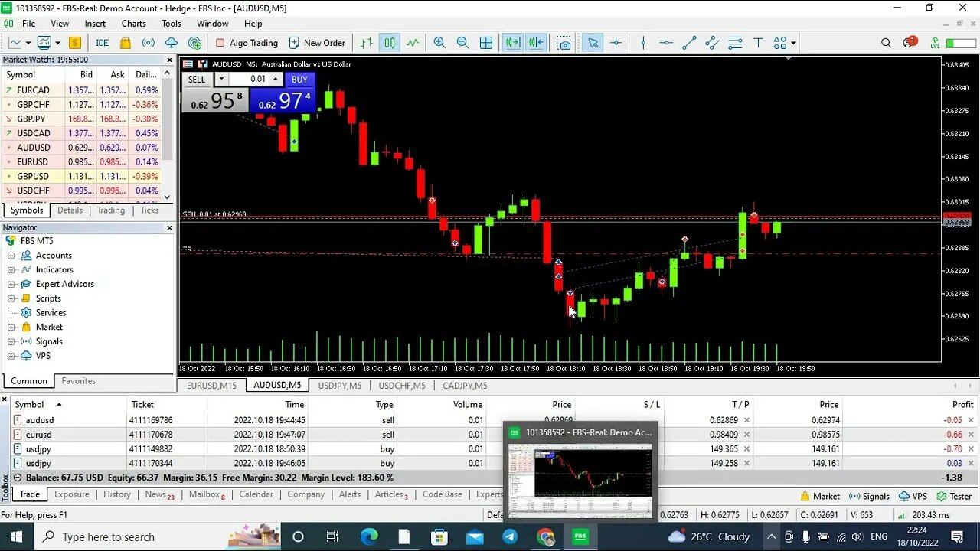Tile chart windows with grid icon
This screenshot has width=980, height=551.
[x=486, y=43]
